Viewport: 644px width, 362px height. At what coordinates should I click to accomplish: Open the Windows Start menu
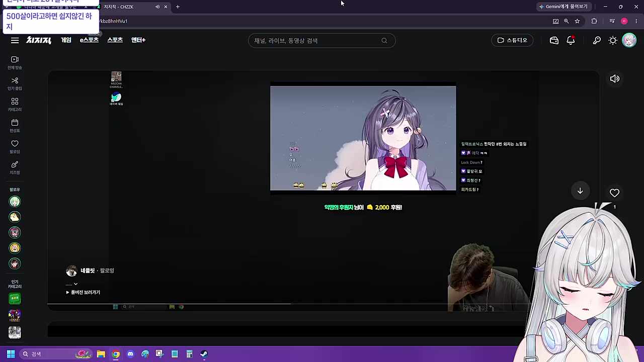coord(11,354)
